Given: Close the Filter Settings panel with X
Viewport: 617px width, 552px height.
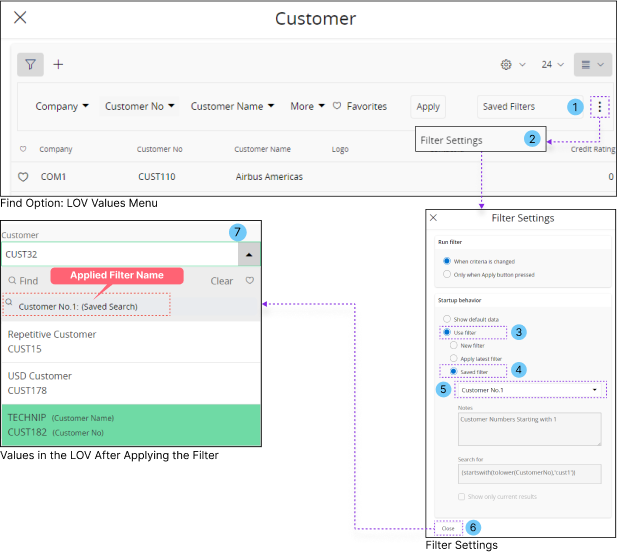Looking at the screenshot, I should click(x=433, y=217).
